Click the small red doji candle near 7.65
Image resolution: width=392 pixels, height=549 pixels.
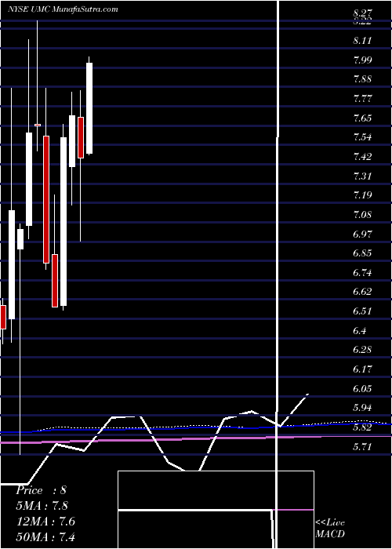tap(38, 125)
